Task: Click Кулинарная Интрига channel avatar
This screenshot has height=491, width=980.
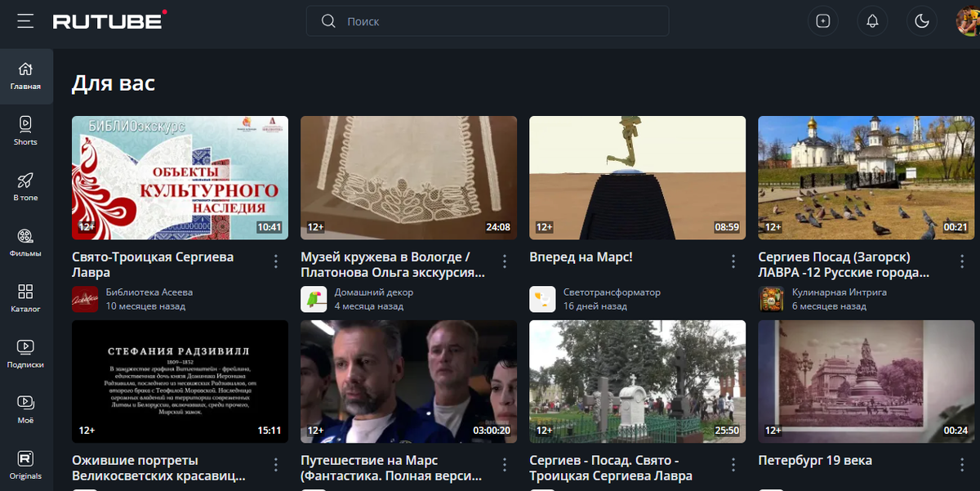Action: pyautogui.click(x=771, y=299)
